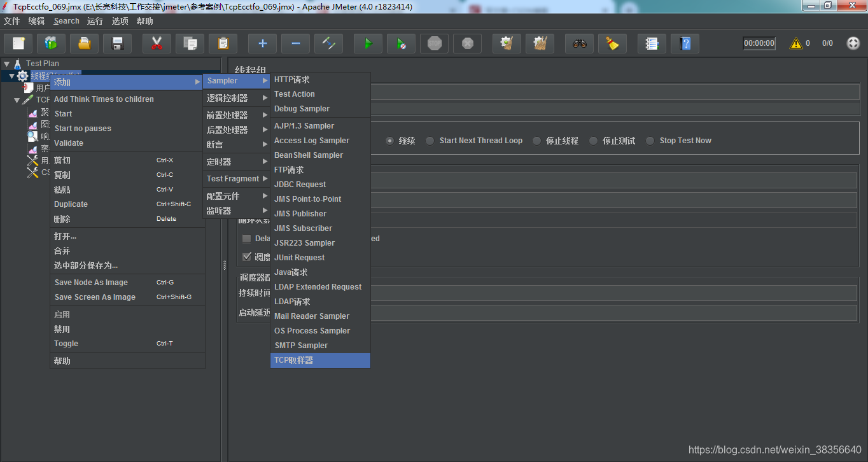
Task: Click the thread group name input field
Action: [x=614, y=92]
